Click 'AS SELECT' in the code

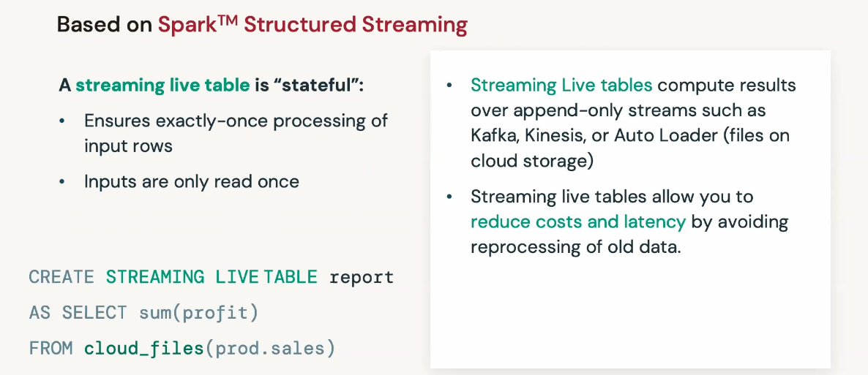click(x=78, y=314)
